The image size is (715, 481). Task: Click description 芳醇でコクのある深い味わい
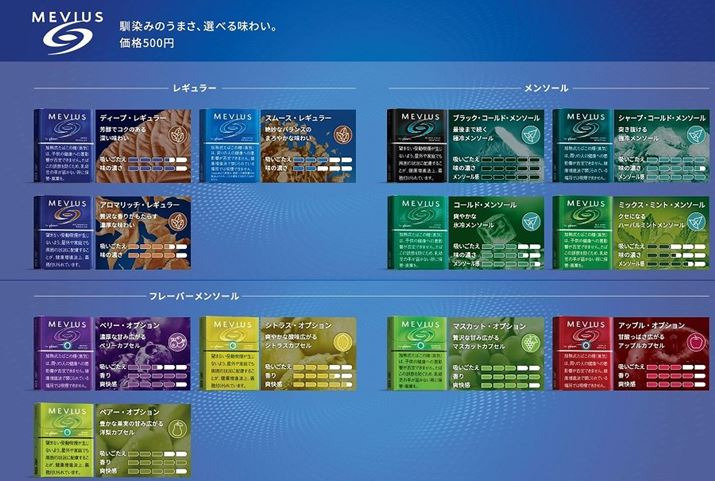(124, 134)
